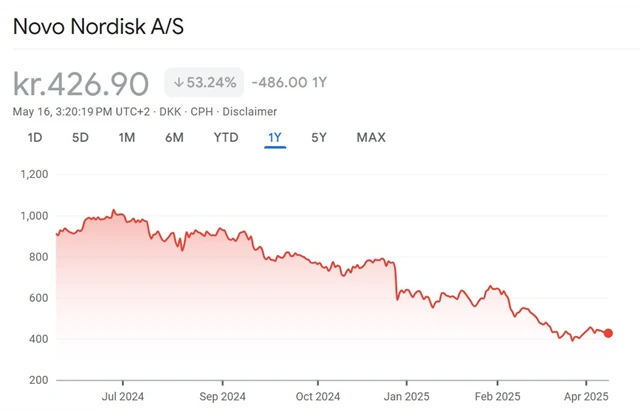640x420 pixels.
Task: Click the Oct 2024 axis label
Action: click(318, 397)
